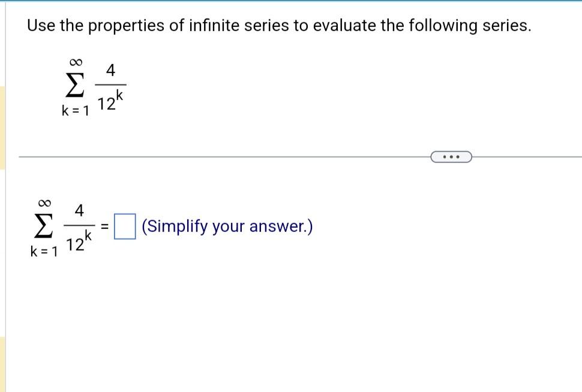The height and width of the screenshot is (392, 582).
Task: Click the top blue border bar
Action: click(291, 2)
